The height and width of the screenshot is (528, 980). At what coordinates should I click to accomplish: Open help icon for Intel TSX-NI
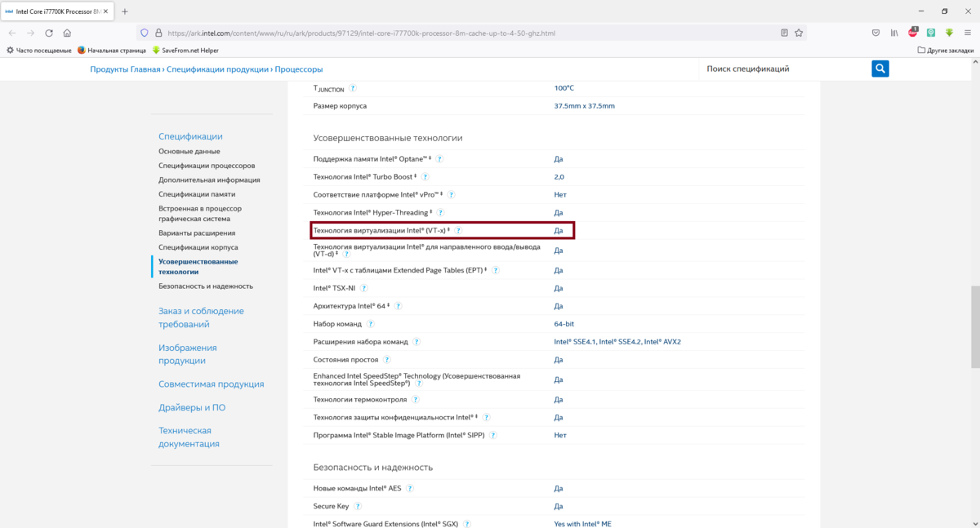[x=363, y=288]
